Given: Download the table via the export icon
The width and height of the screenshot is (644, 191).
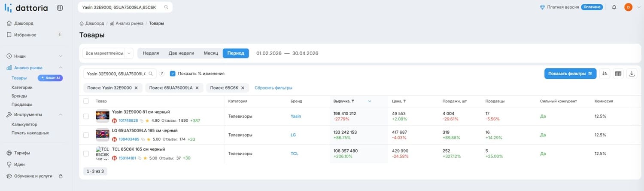Looking at the screenshot, I should [x=632, y=74].
